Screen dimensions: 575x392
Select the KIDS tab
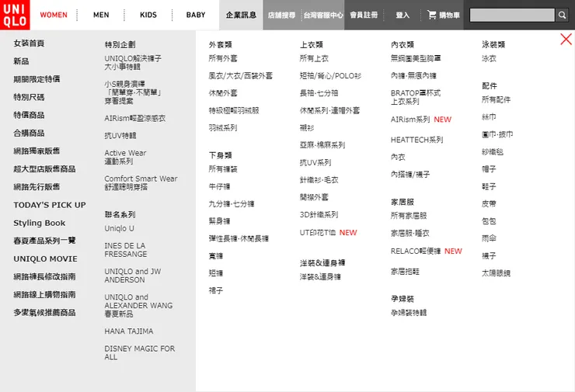click(x=148, y=15)
